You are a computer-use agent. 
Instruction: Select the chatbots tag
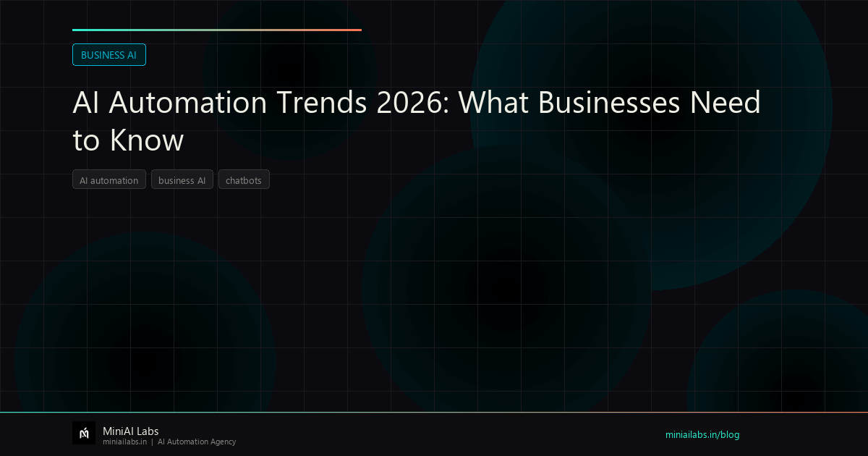[244, 180]
